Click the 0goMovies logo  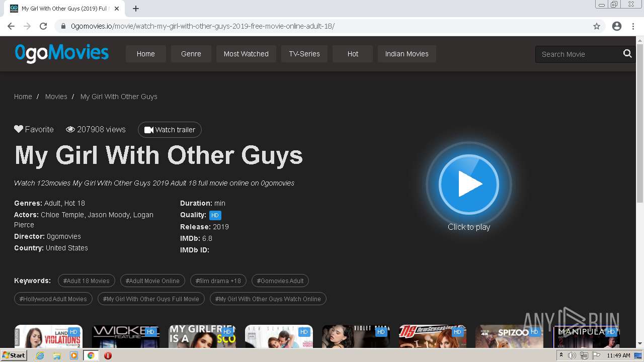pyautogui.click(x=61, y=53)
